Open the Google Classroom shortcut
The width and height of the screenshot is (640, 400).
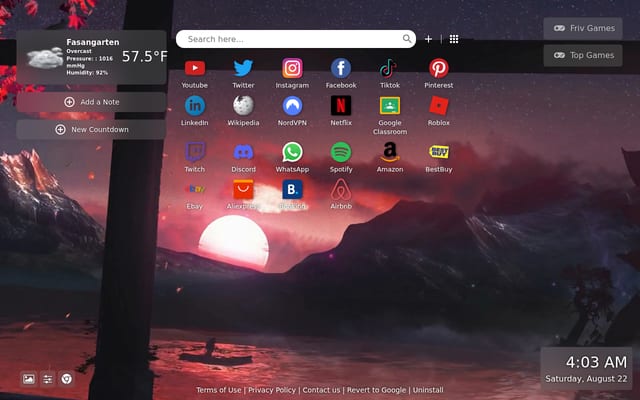(390, 106)
